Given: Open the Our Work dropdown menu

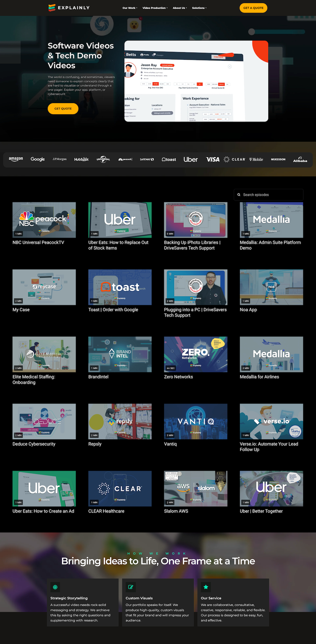Looking at the screenshot, I should click(130, 8).
